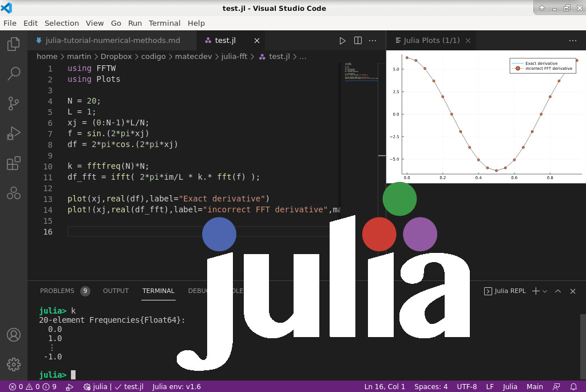This screenshot has width=586, height=392.
Task: Toggle the notifications bell in status bar
Action: tap(573, 387)
